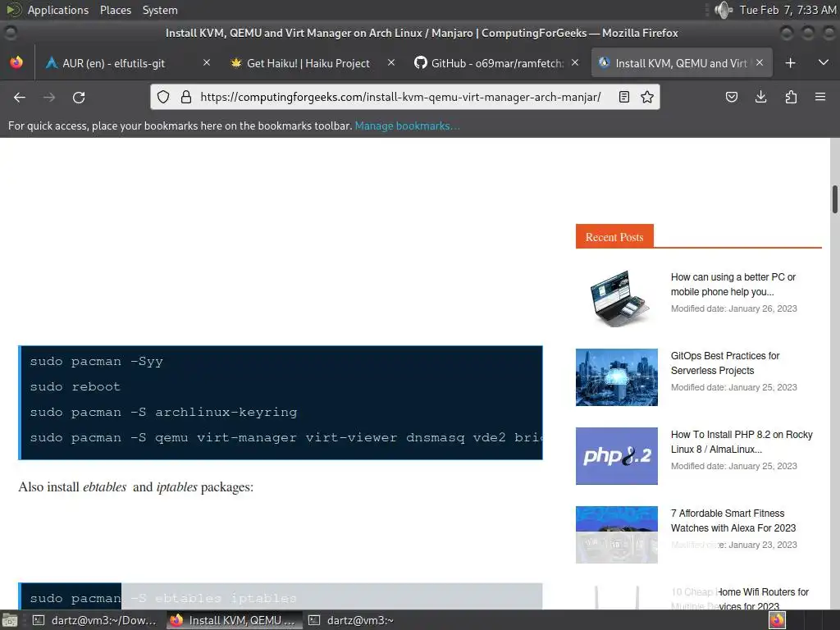Viewport: 840px width, 630px height.
Task: Select Install KVM, QEMU Firefox taskbar entry
Action: [x=234, y=620]
